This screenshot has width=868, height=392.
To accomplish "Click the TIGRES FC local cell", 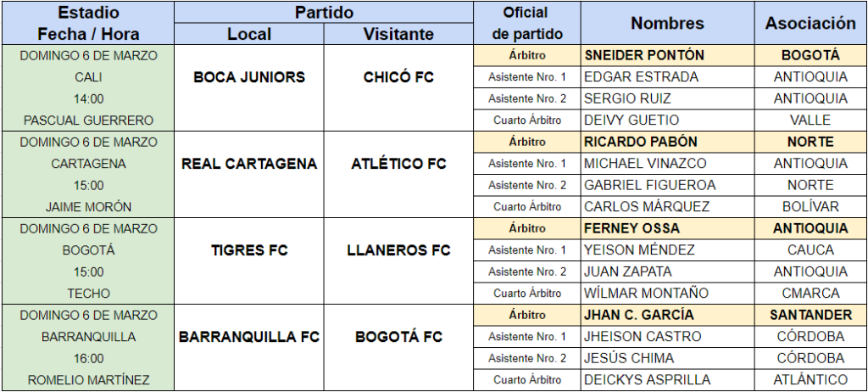I will tap(249, 261).
